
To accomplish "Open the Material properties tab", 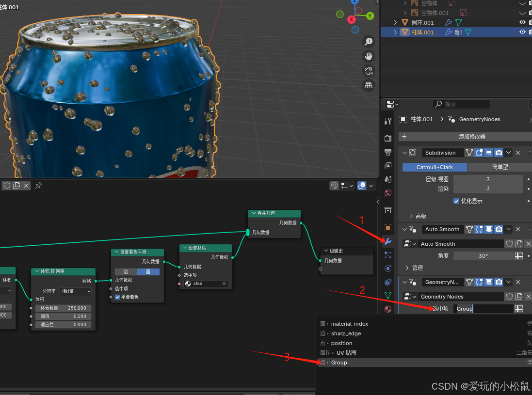I will 388,309.
